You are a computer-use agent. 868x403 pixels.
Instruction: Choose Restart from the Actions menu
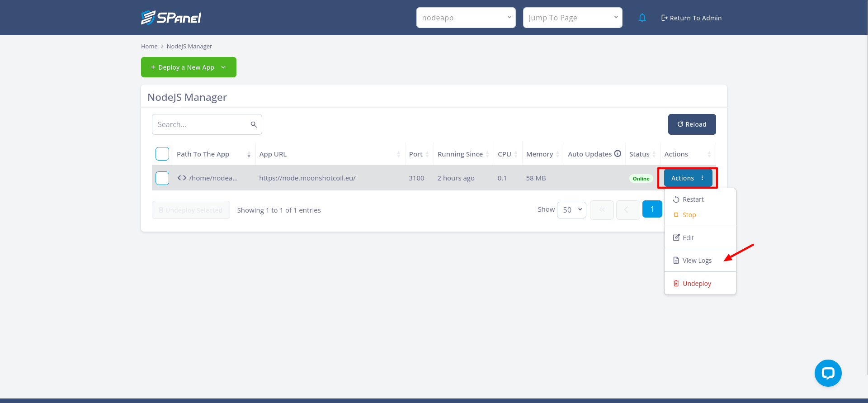(700, 199)
